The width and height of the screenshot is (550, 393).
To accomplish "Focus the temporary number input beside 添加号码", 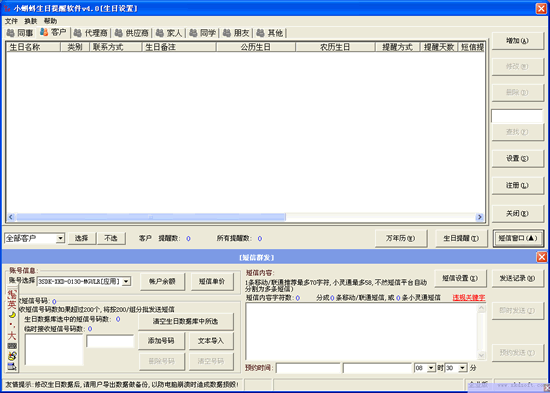I will coord(110,341).
